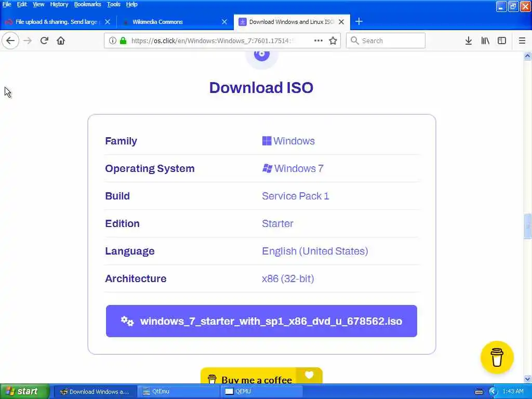The width and height of the screenshot is (532, 399).
Task: Click in the Search box
Action: [386, 41]
